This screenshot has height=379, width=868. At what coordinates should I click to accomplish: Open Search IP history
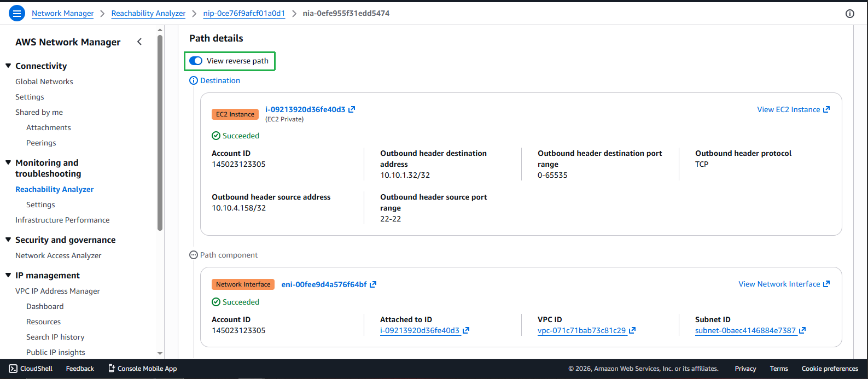pyautogui.click(x=55, y=337)
